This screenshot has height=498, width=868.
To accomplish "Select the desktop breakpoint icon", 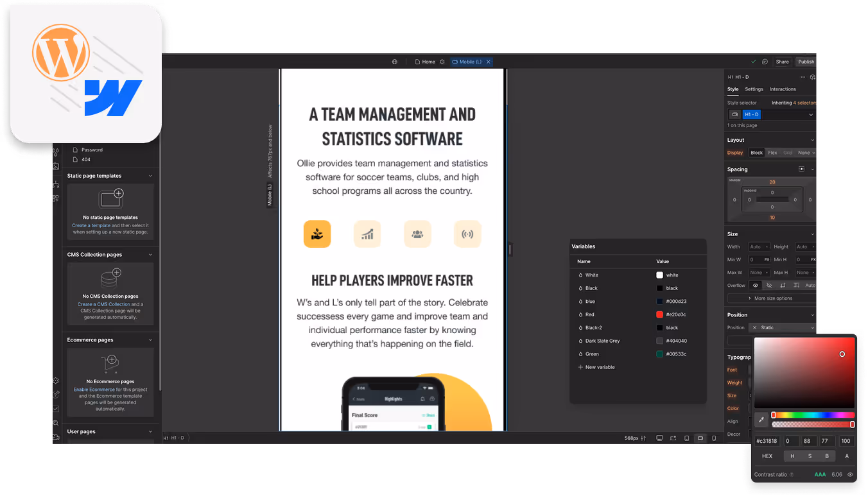I will pos(659,438).
